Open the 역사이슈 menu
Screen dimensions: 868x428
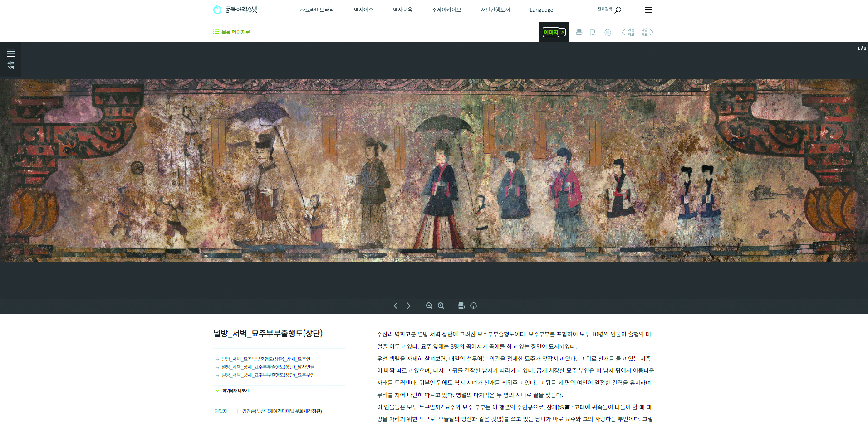363,10
